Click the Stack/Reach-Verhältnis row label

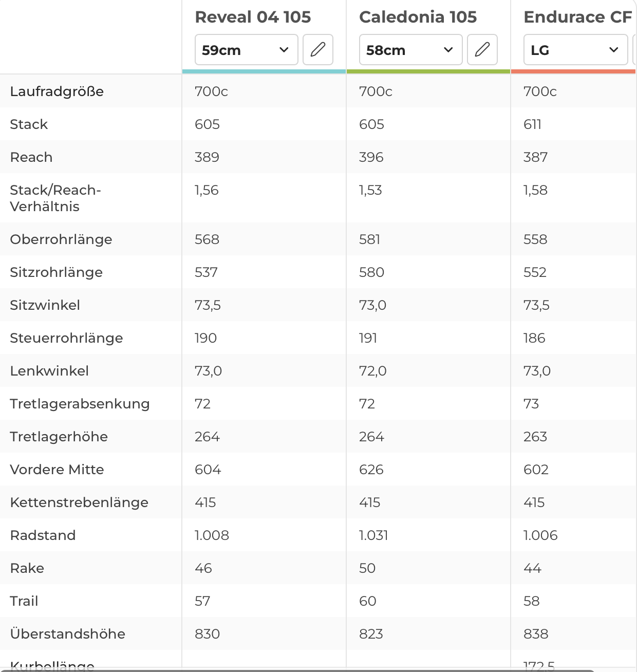[x=55, y=198]
